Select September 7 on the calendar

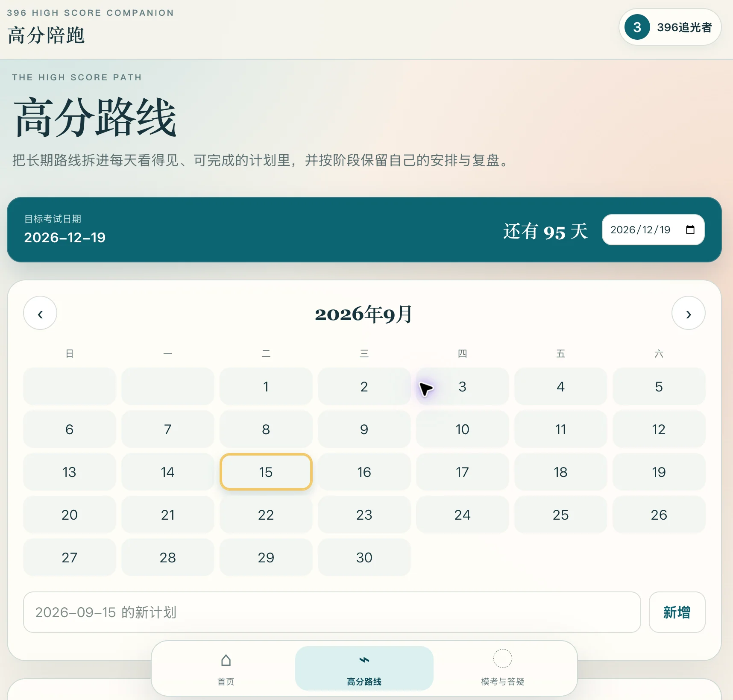coord(167,429)
